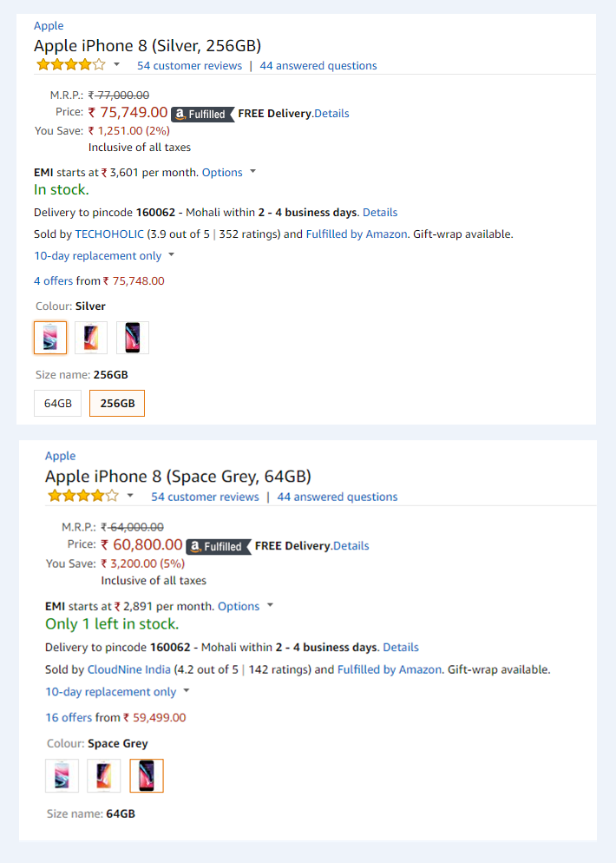Select the 256GB size option
Image resolution: width=616 pixels, height=863 pixels.
click(117, 404)
